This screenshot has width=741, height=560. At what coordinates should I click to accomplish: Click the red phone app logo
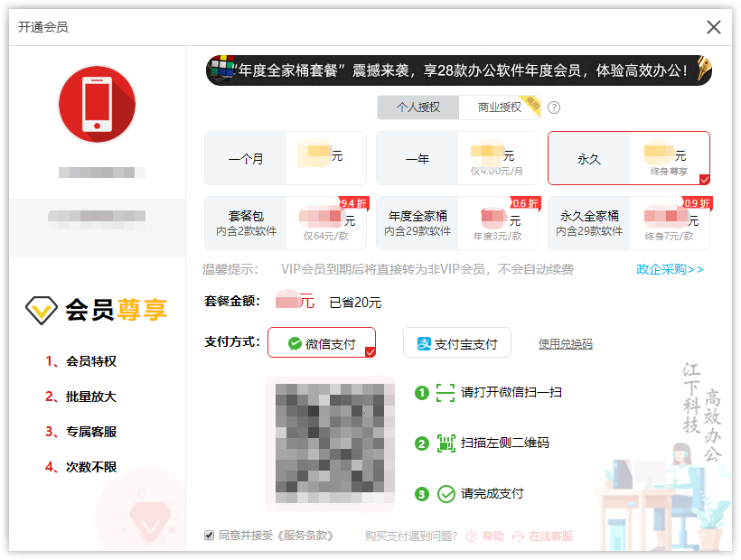click(x=97, y=104)
